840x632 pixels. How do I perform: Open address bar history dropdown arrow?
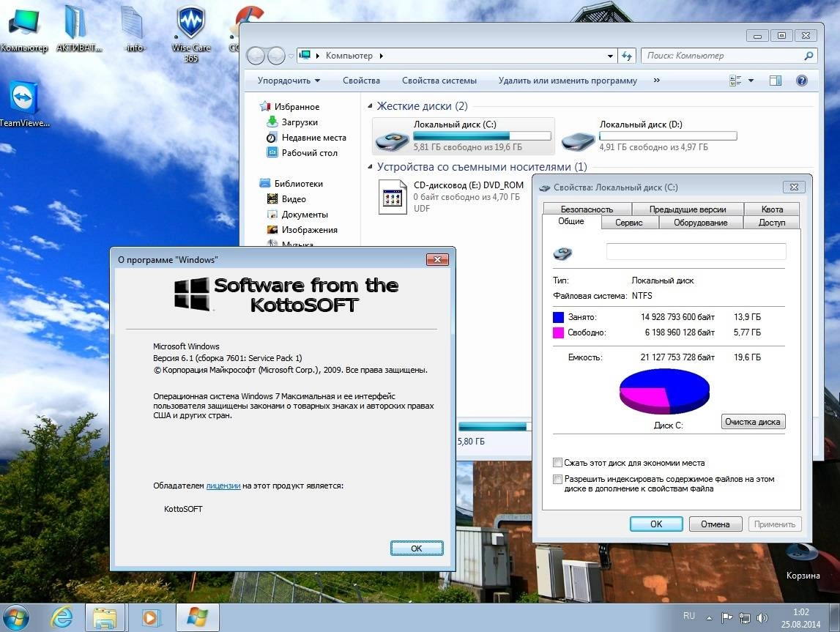click(x=610, y=56)
